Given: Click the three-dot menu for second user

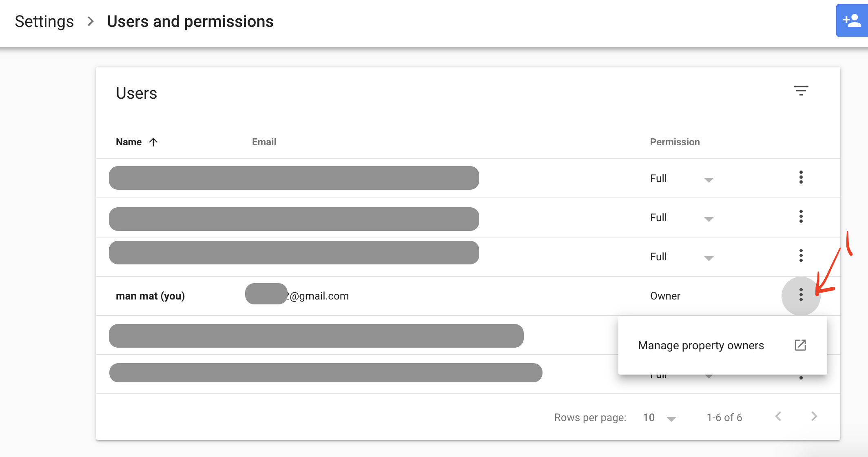Looking at the screenshot, I should click(801, 217).
